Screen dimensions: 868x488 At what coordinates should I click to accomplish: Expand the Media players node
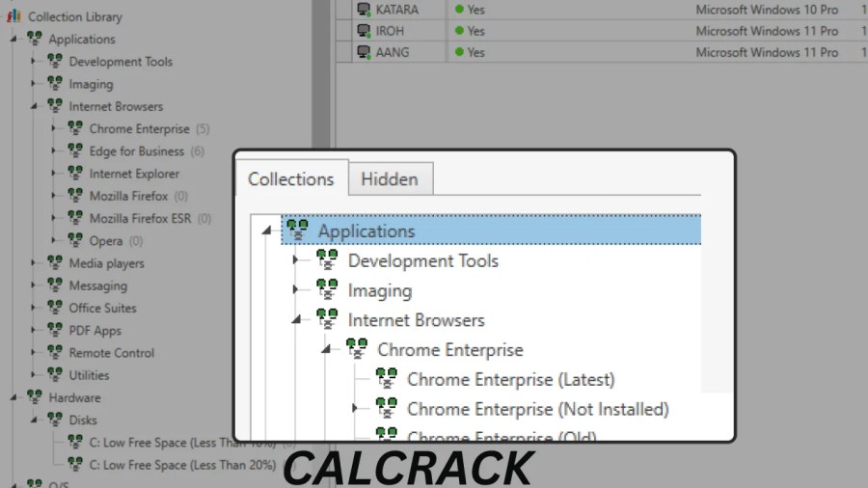point(33,263)
